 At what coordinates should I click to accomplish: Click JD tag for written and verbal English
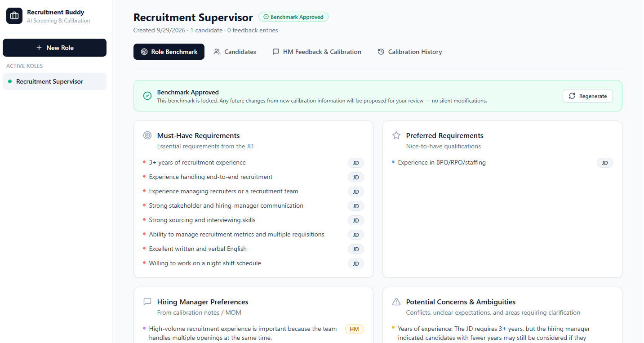pyautogui.click(x=356, y=249)
